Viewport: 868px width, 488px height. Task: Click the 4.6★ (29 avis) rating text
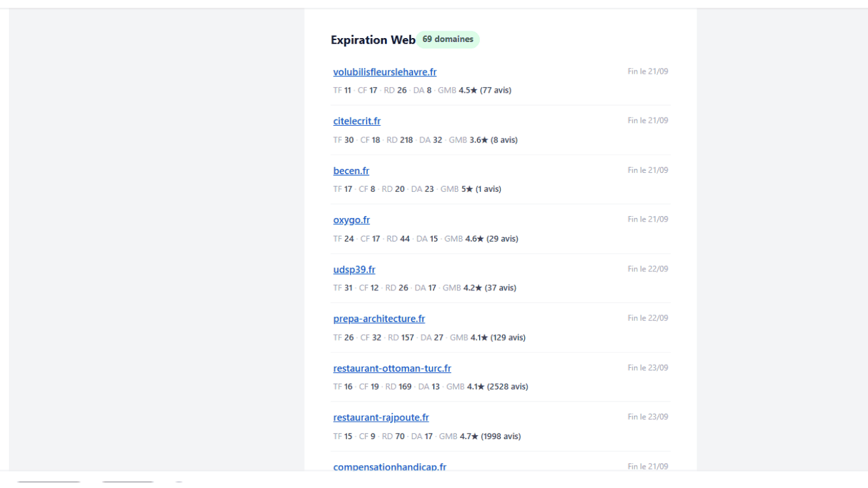(491, 239)
